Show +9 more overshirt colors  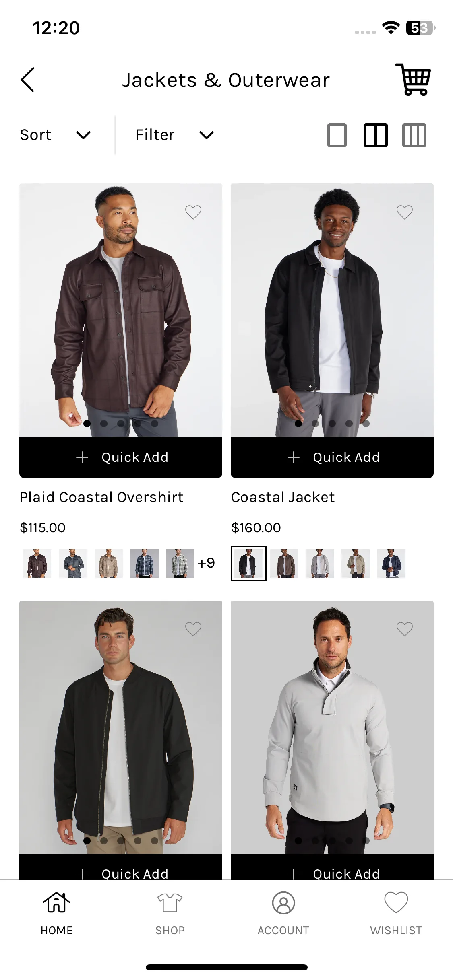click(206, 563)
